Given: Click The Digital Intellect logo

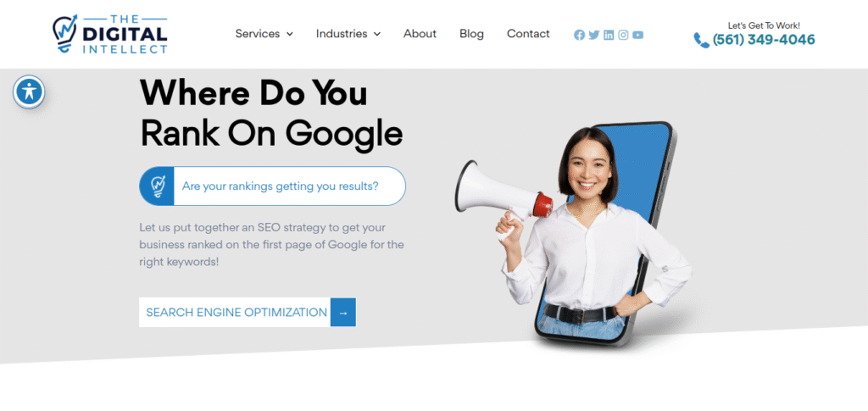Looking at the screenshot, I should 109,34.
